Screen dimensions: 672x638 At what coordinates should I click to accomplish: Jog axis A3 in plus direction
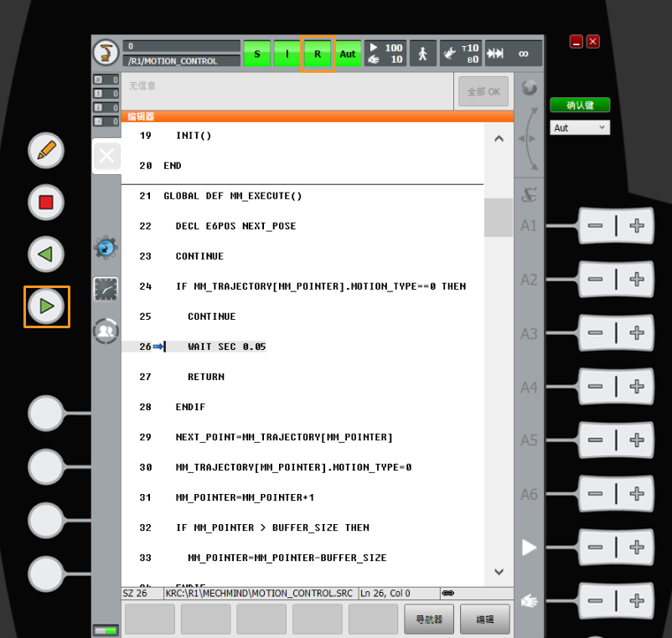pos(637,332)
